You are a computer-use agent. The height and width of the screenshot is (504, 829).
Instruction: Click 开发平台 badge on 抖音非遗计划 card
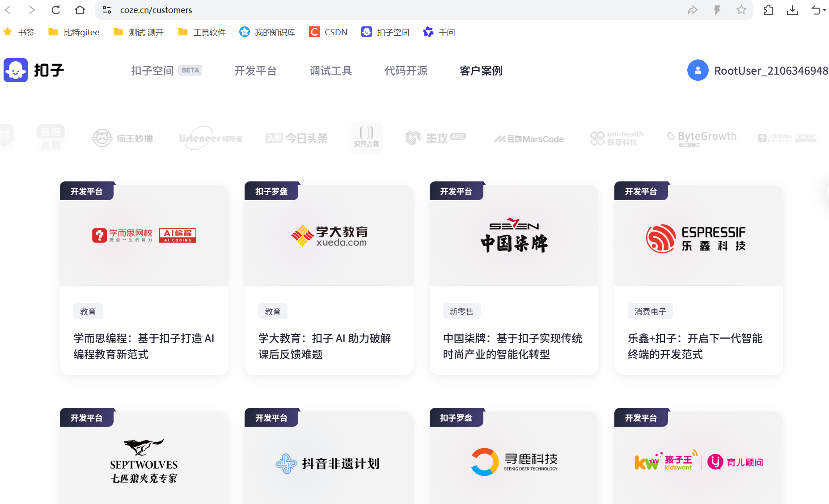click(271, 418)
